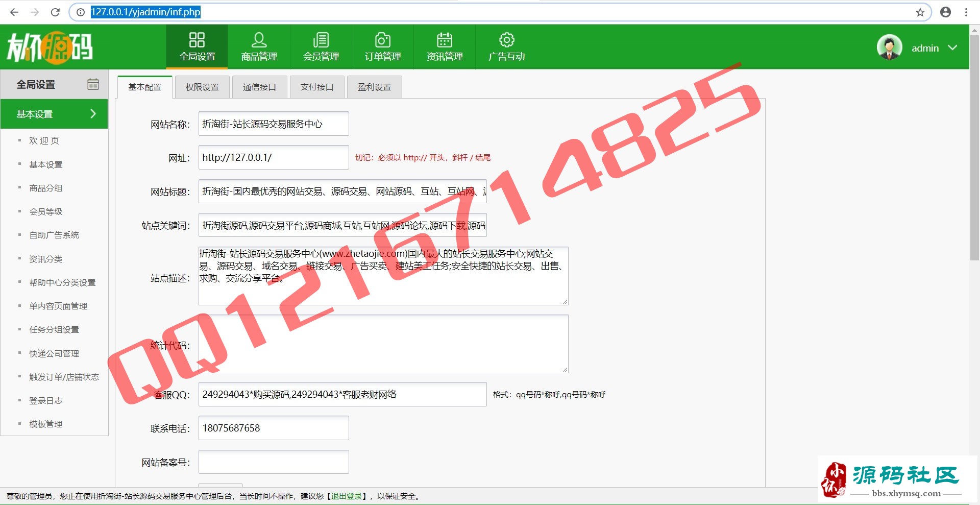
Task: Open 广告互动 in the top navigation
Action: pyautogui.click(x=506, y=46)
